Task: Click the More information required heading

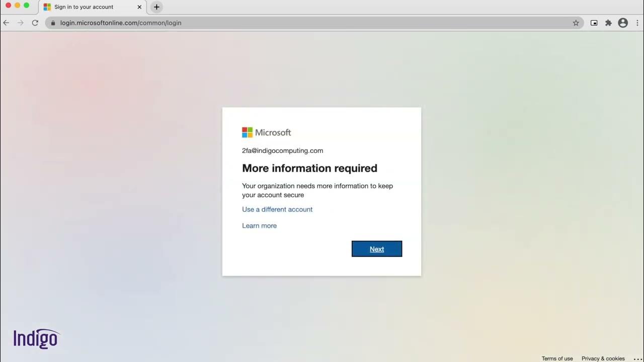Action: 309,168
